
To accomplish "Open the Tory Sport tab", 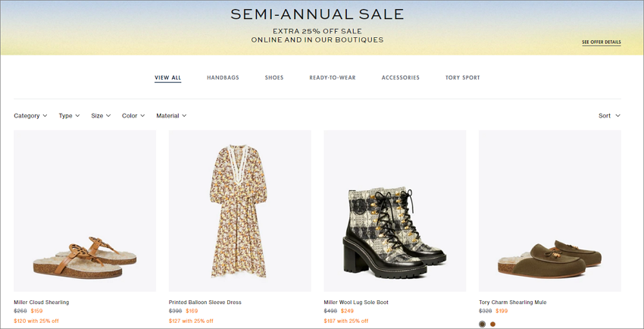I will point(462,77).
